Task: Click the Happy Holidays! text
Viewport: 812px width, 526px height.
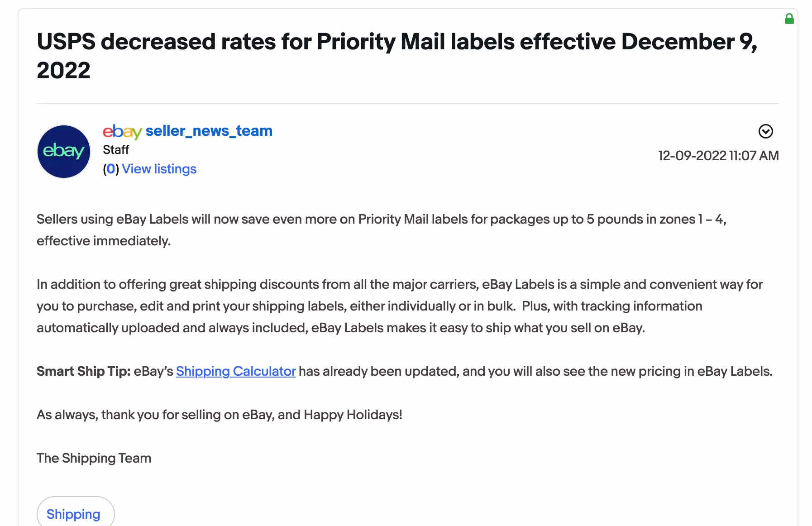Action: (353, 415)
